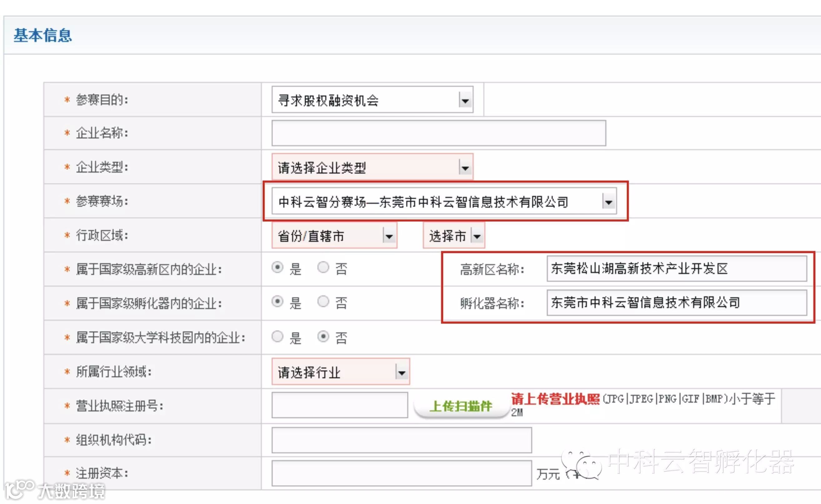Expand the 请选择企业类型 dropdown
Screen dimensions: 821x504
(465, 167)
